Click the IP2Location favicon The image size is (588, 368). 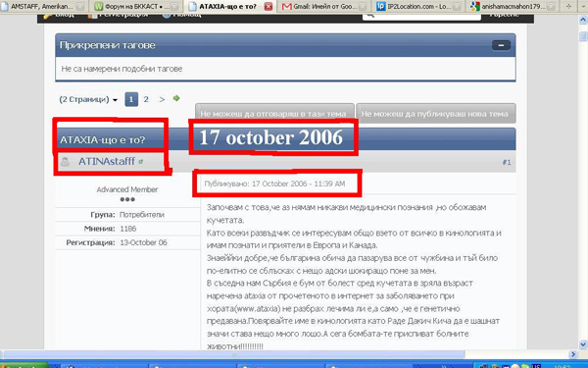point(380,7)
